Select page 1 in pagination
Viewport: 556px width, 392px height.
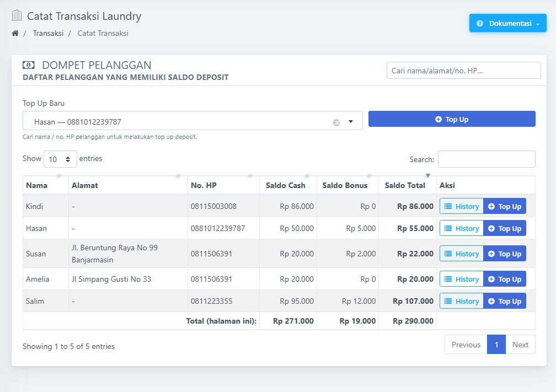tap(496, 345)
